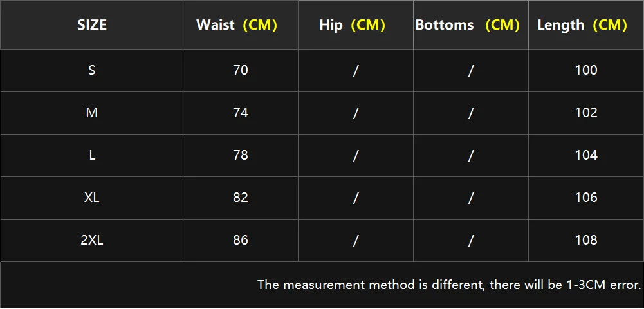Select the 2XL size row label
Viewport: 644px width, 309px height.
click(92, 240)
